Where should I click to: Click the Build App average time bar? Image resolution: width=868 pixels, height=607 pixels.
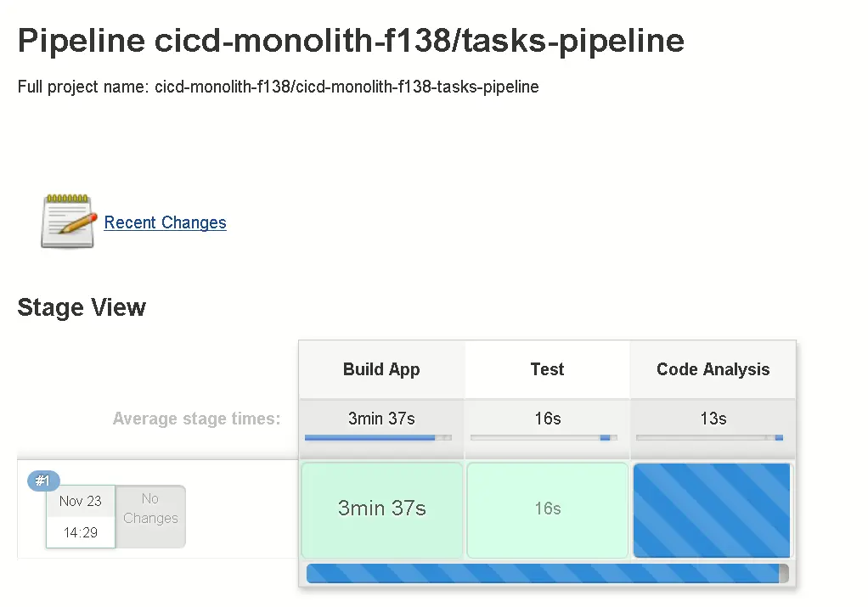click(x=378, y=438)
